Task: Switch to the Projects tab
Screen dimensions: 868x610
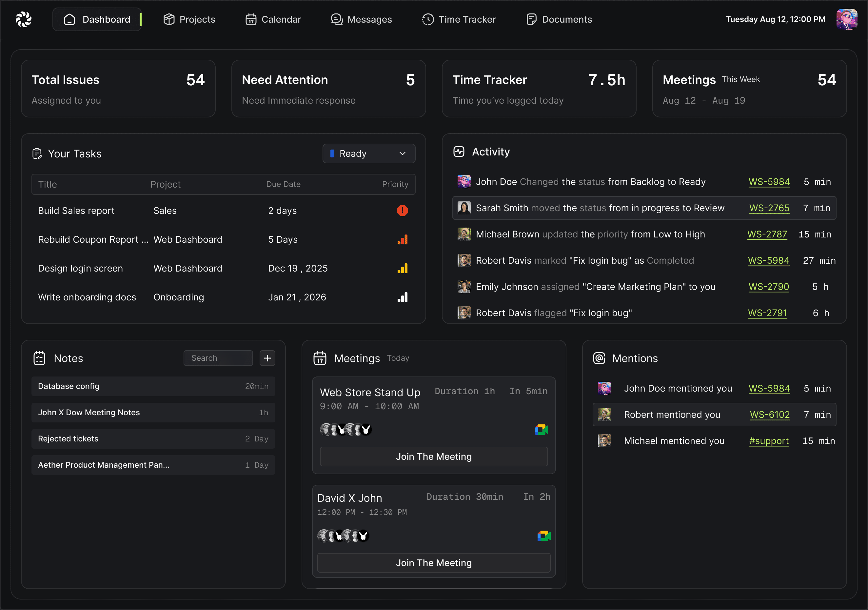Action: pyautogui.click(x=189, y=19)
